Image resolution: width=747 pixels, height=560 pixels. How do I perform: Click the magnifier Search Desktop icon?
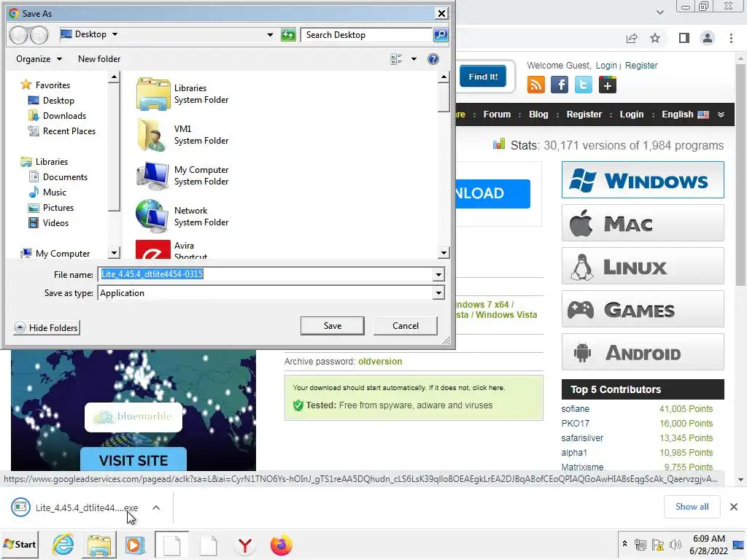(x=441, y=35)
